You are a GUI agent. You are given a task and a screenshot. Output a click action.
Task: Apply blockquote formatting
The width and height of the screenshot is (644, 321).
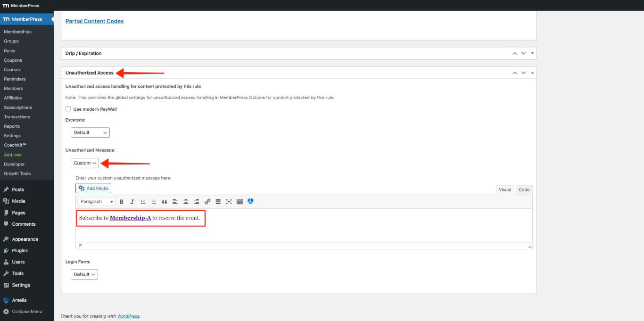(165, 202)
